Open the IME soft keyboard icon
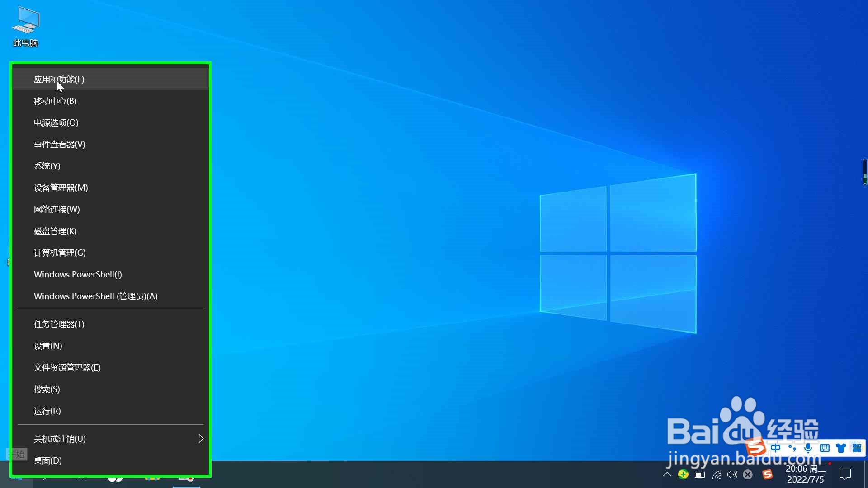 click(x=825, y=448)
